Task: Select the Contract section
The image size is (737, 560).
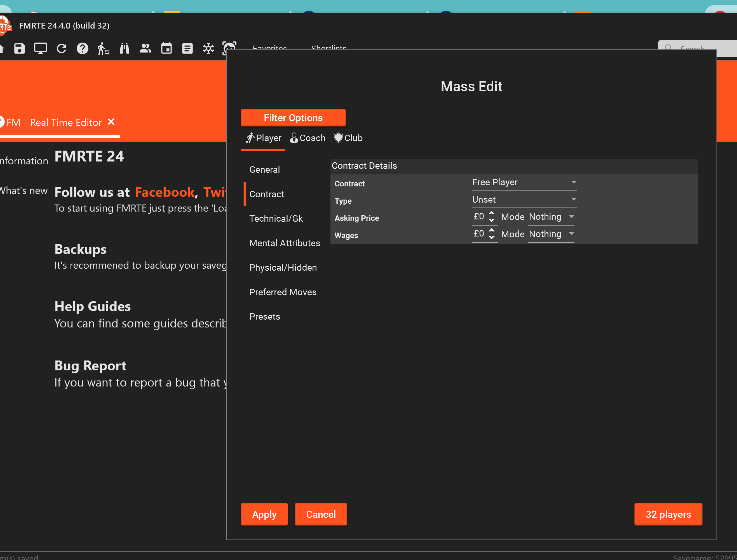Action: 267,194
